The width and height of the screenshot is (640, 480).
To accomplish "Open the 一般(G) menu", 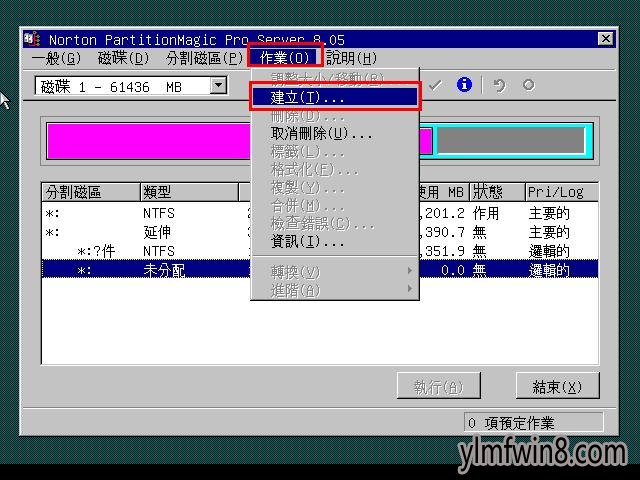I will (x=56, y=58).
